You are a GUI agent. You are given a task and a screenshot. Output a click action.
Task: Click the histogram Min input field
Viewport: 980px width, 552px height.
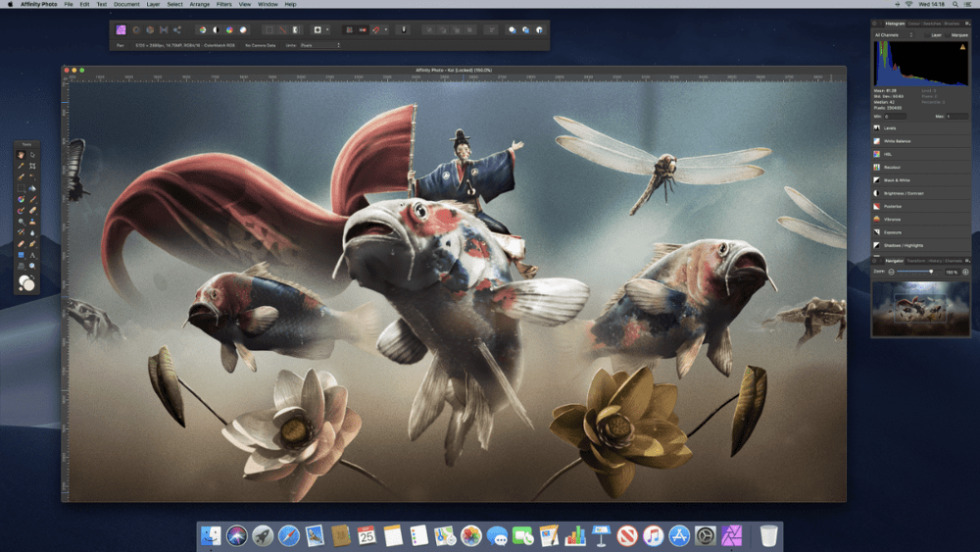[x=895, y=117]
